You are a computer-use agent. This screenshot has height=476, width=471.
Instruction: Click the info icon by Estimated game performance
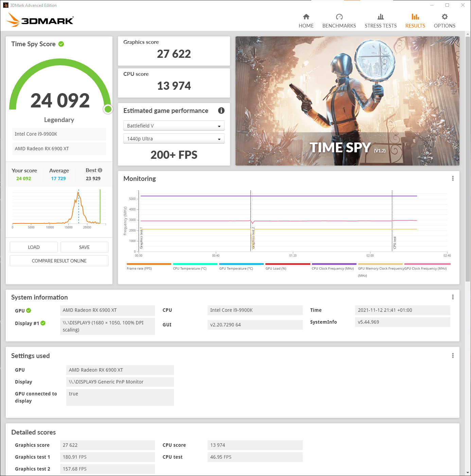point(221,111)
